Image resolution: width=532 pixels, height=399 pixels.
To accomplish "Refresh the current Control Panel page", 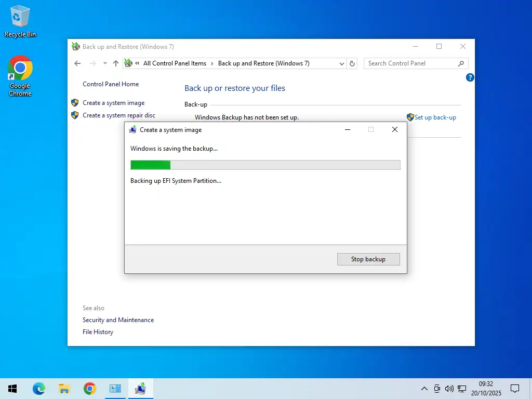I will [352, 63].
